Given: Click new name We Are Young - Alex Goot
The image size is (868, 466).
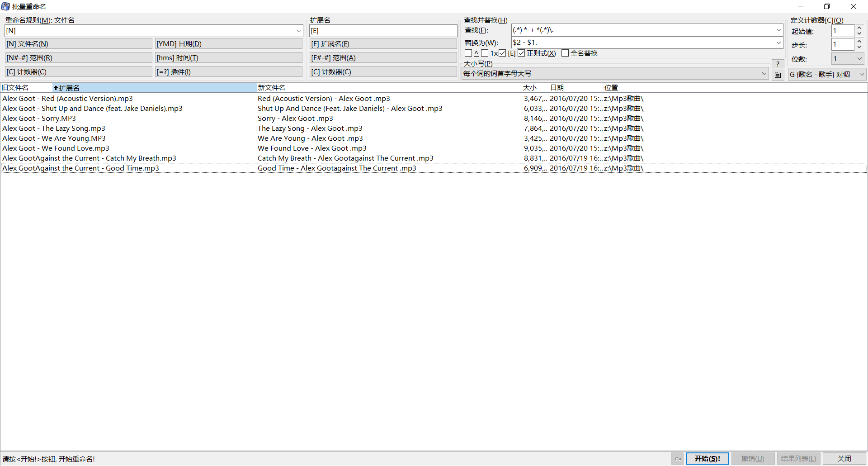Looking at the screenshot, I should pyautogui.click(x=310, y=138).
